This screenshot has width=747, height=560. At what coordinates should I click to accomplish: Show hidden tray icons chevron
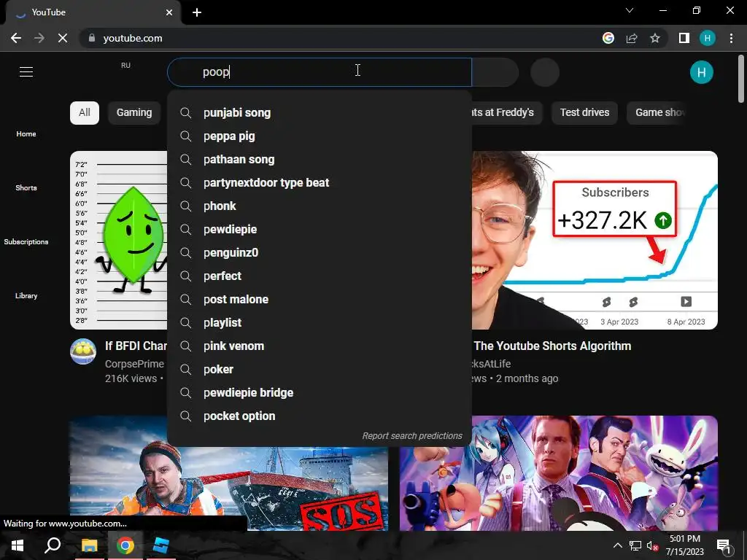pyautogui.click(x=617, y=545)
